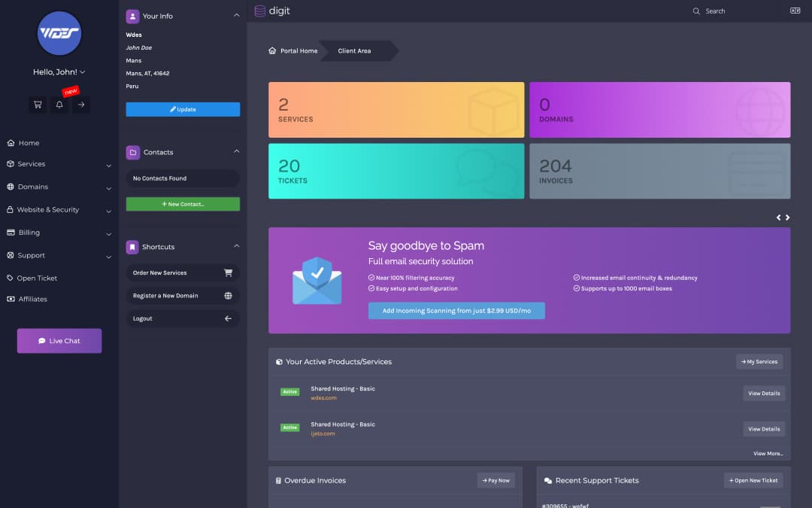Open the ijeto.com domain link
The height and width of the screenshot is (508, 812).
point(323,434)
